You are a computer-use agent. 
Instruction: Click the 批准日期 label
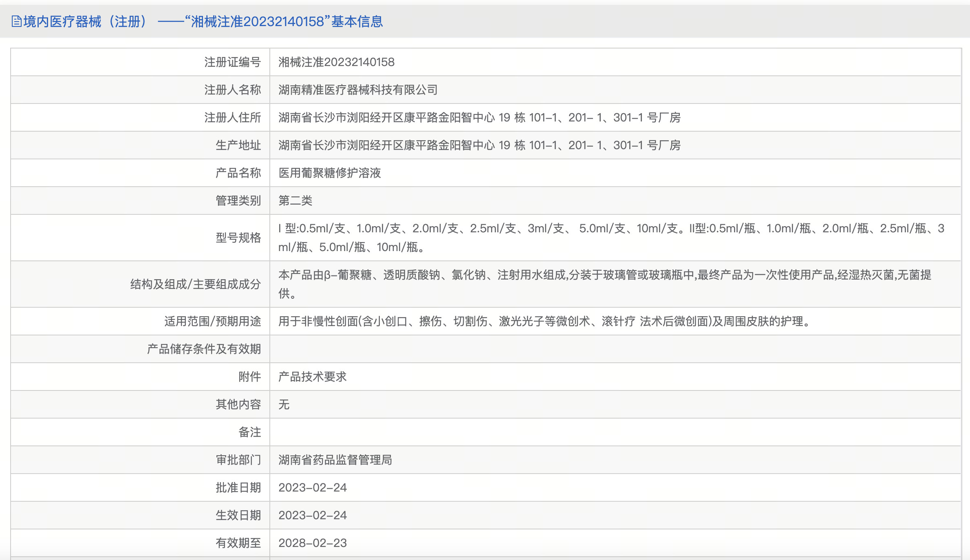coord(238,487)
